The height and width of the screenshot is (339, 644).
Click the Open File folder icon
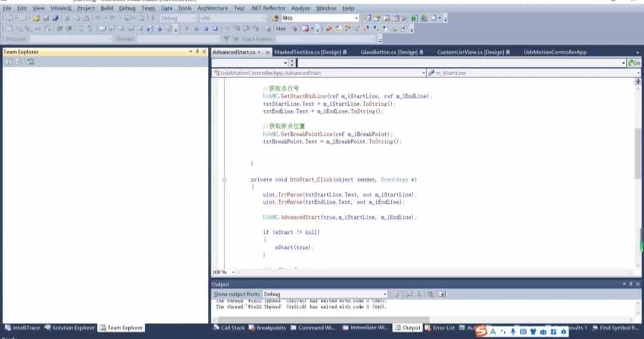[x=36, y=19]
